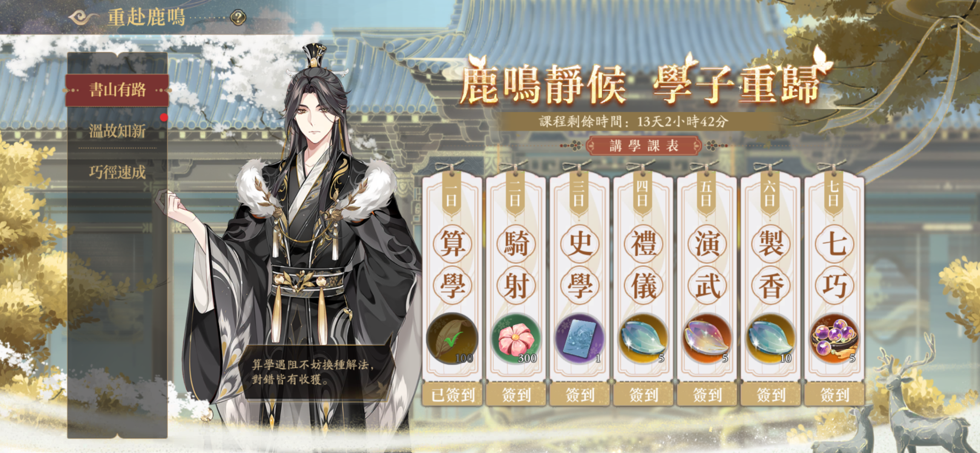Image resolution: width=980 pixels, height=453 pixels.
Task: Tap the rainbow crystal reward icon
Action: point(707,339)
